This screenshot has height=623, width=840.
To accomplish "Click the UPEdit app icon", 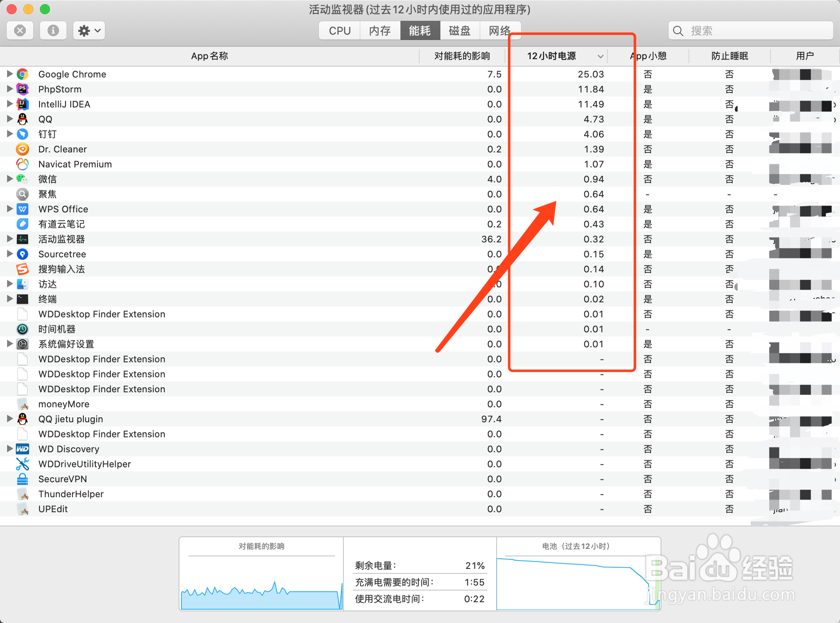I will [x=22, y=509].
